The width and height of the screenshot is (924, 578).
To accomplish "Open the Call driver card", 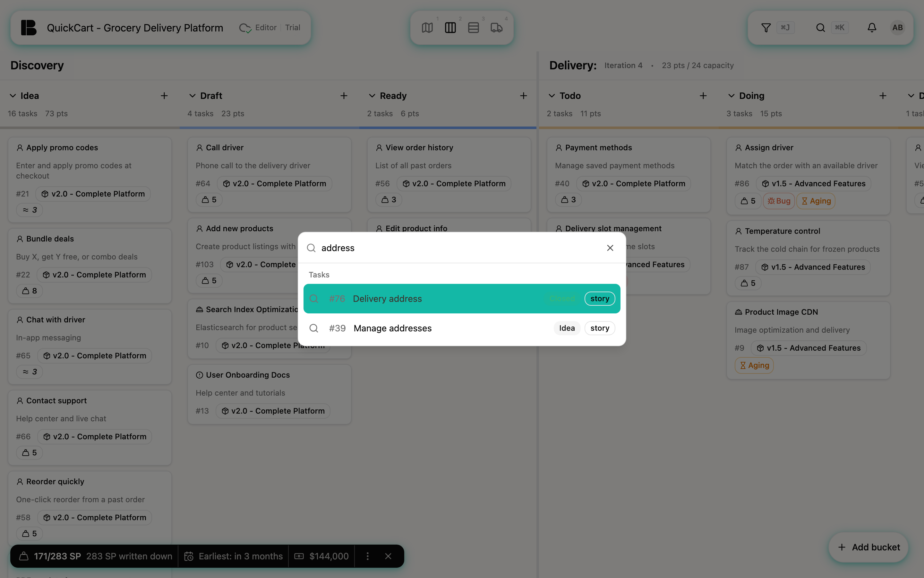I will pyautogui.click(x=269, y=175).
